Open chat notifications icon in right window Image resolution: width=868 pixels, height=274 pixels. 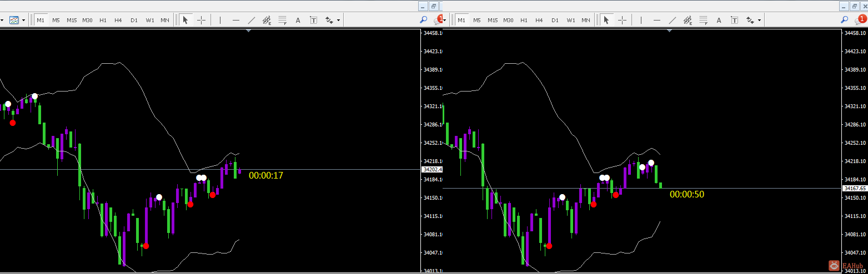click(860, 20)
